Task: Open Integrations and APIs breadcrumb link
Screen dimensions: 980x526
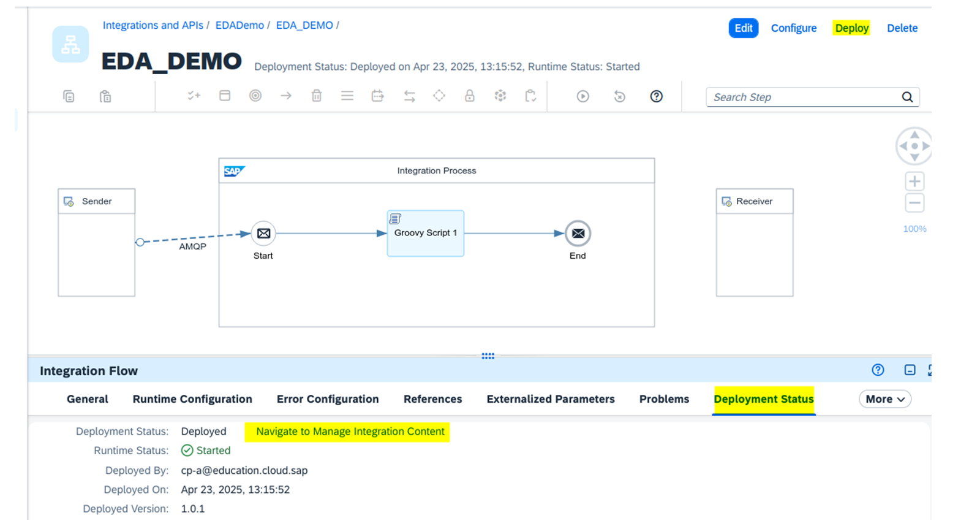Action: 153,25
